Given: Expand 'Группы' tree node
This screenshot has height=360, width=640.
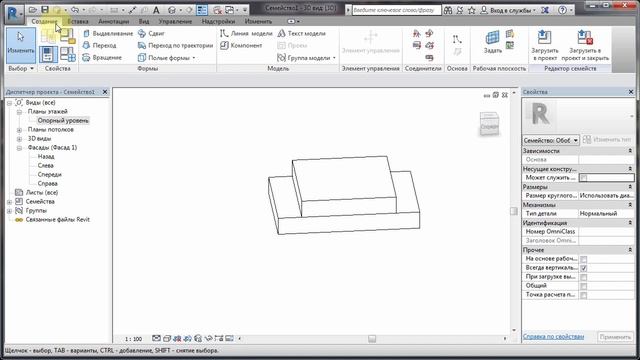Looking at the screenshot, I should 9,211.
